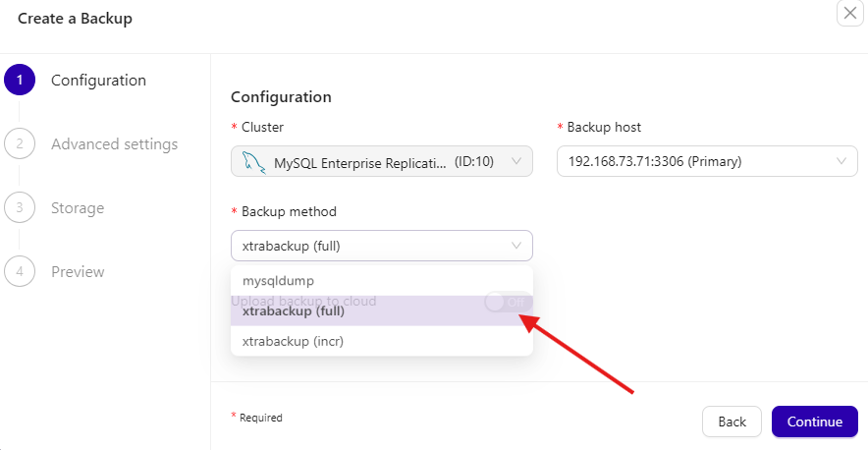The width and height of the screenshot is (868, 450).
Task: Open the Preview step
Action: [78, 271]
